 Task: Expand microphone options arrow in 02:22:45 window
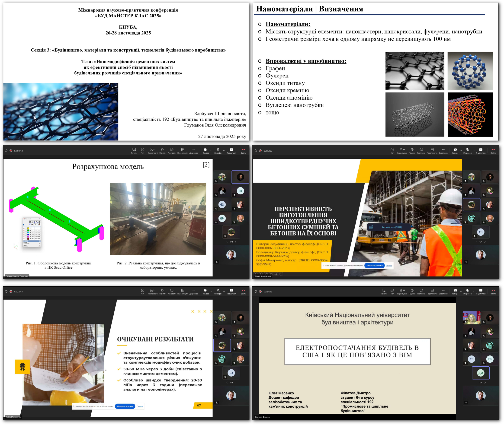pyautogui.click(x=224, y=292)
